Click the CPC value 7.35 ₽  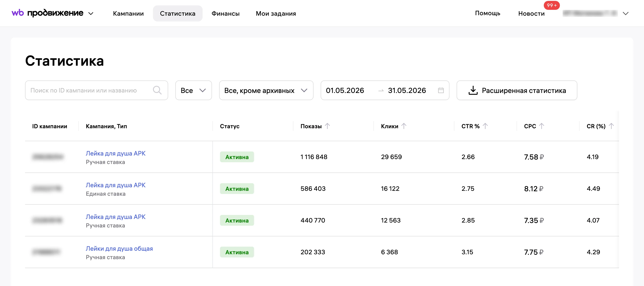pos(534,220)
